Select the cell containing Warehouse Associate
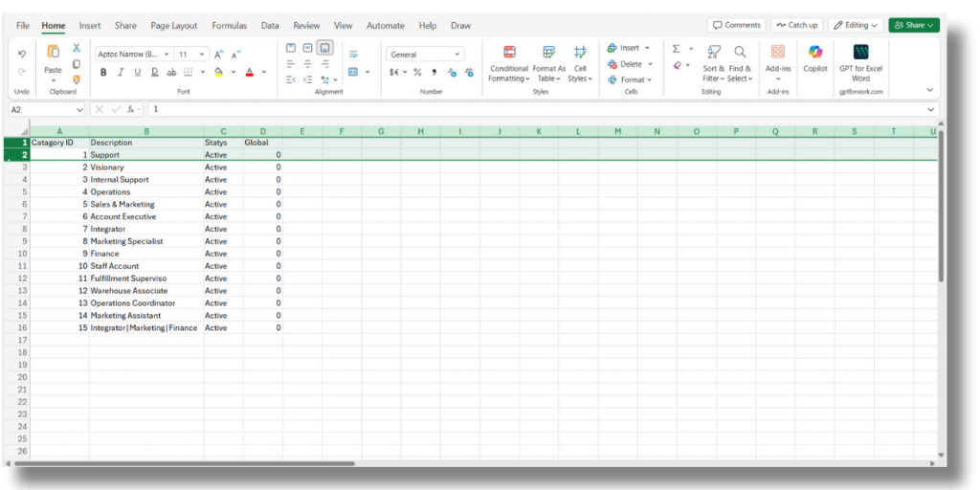The image size is (980, 490). [144, 291]
